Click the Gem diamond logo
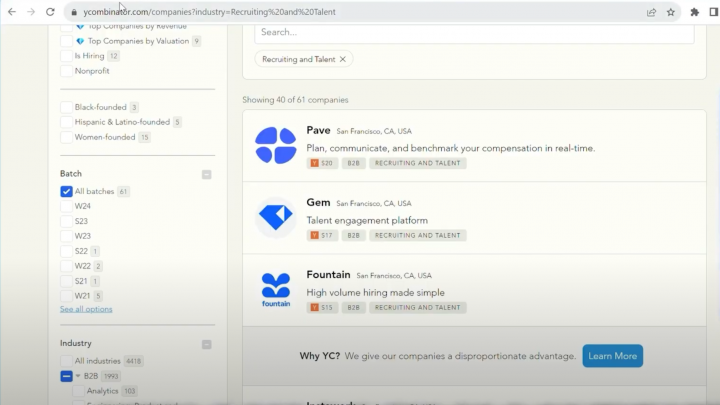 (275, 218)
